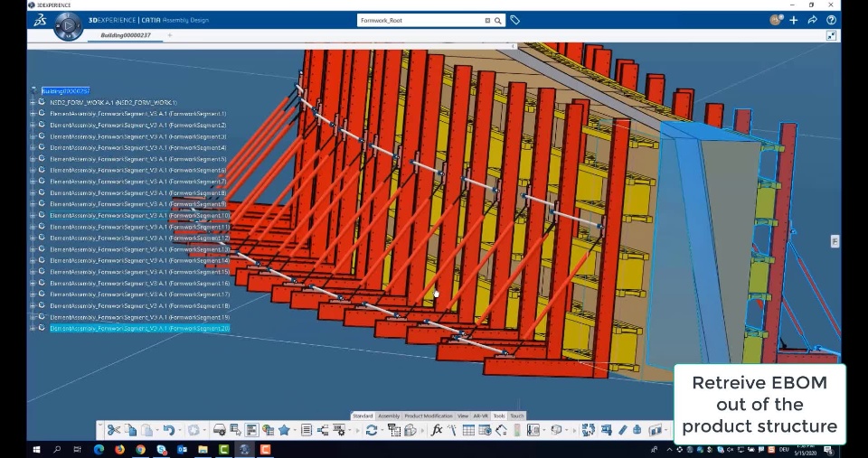Click the traffic light check icon
The height and width of the screenshot is (458, 868).
[x=517, y=430]
